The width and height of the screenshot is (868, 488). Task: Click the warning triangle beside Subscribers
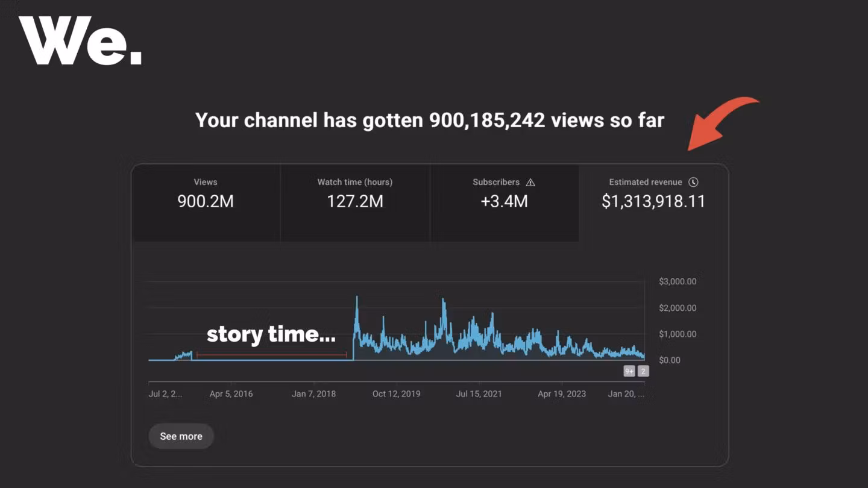[x=530, y=183]
